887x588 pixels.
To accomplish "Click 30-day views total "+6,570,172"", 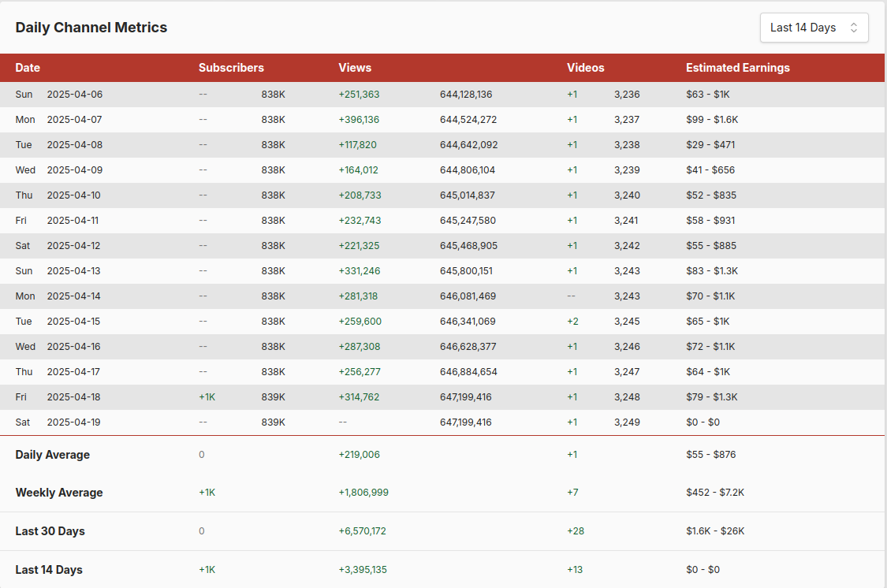I will [363, 531].
